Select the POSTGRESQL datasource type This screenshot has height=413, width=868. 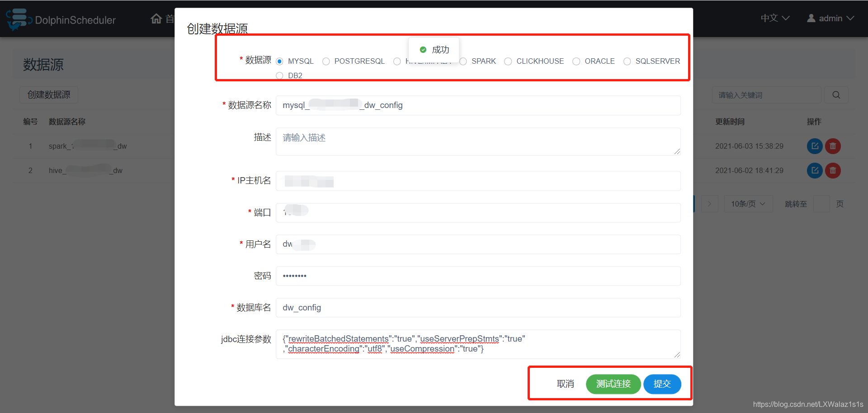click(326, 61)
